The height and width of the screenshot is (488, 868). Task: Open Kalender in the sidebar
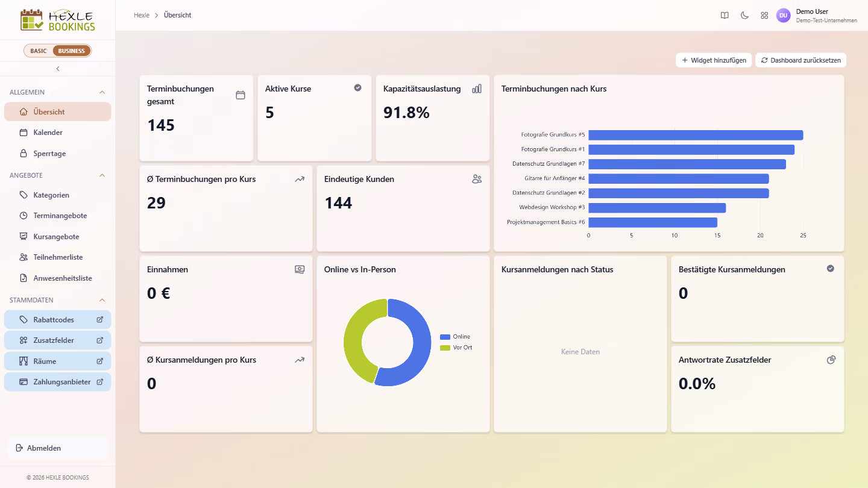(58, 133)
